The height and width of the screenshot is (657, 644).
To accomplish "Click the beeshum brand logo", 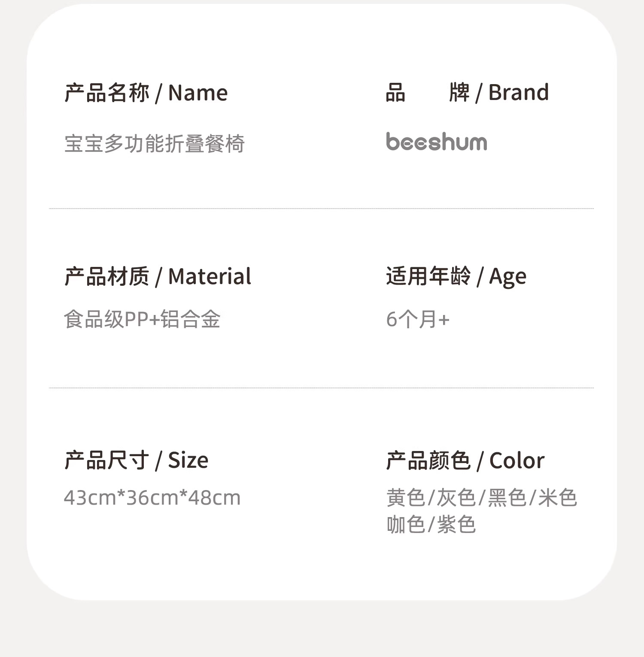I will click(x=436, y=142).
